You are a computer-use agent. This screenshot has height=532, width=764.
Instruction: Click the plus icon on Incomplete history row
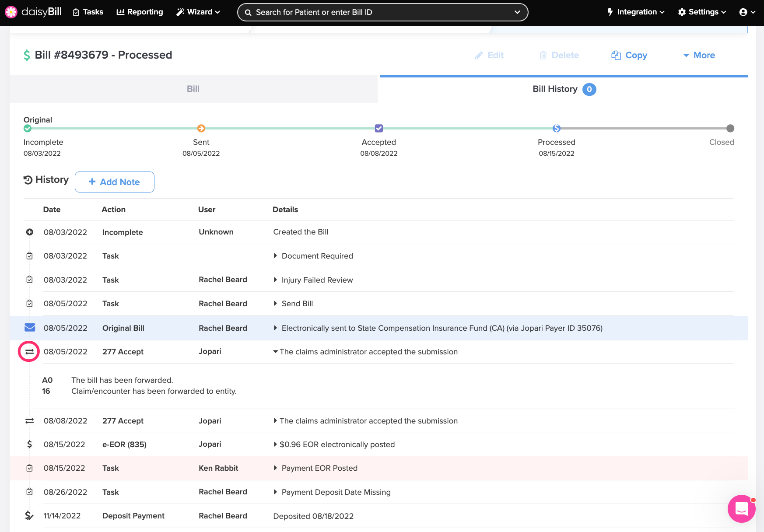click(29, 232)
